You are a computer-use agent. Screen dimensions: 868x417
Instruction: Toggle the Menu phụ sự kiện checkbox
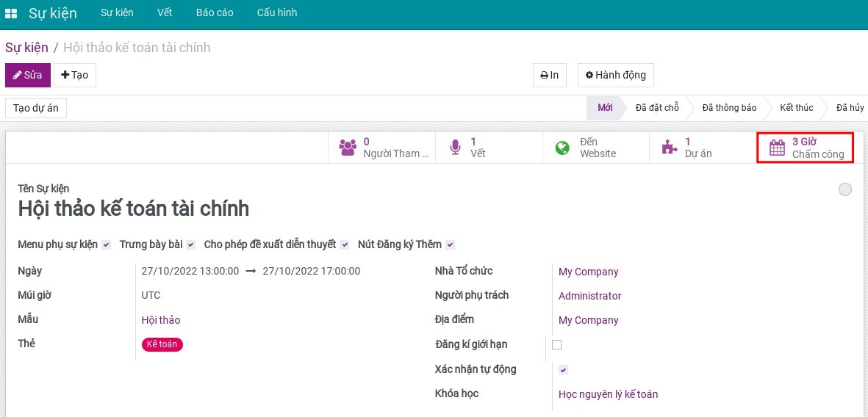[107, 244]
